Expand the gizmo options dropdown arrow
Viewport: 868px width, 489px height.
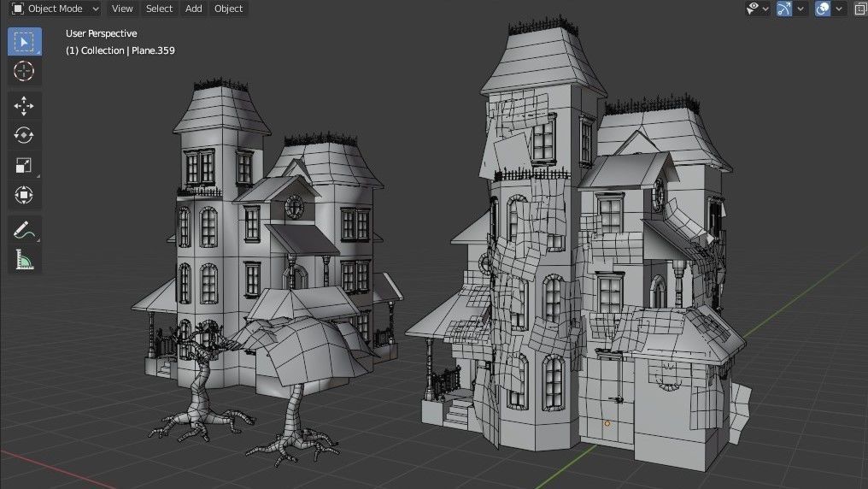(x=801, y=9)
